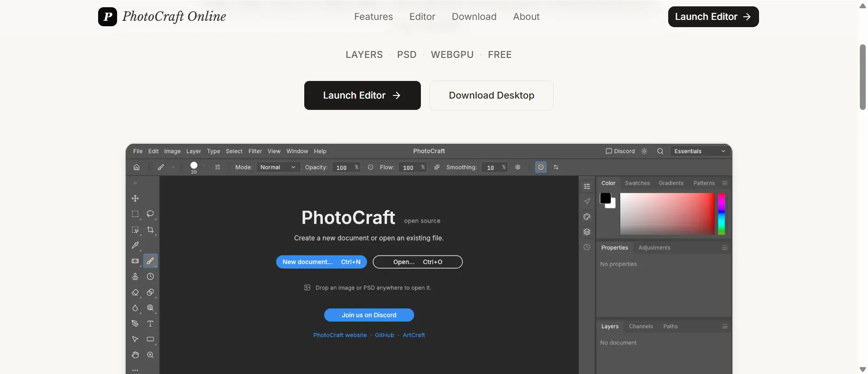The image size is (868, 374).
Task: Click inside the red color picker field
Action: pos(667,214)
